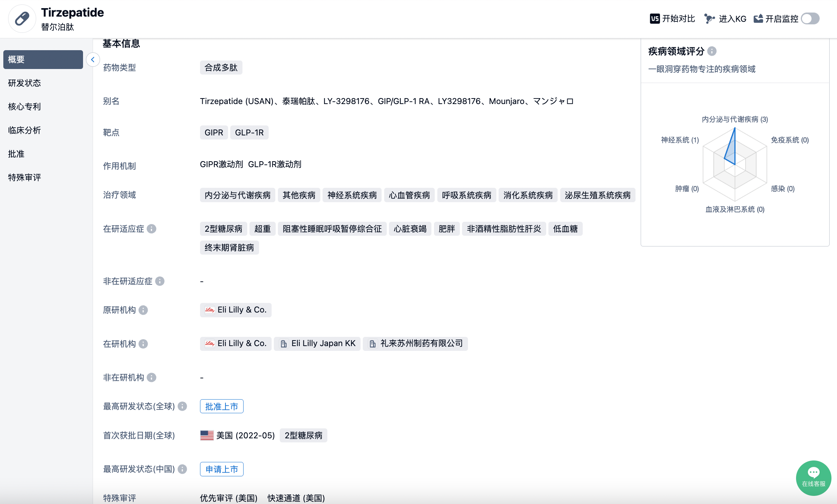Click the 合成多肽 drug type tag
The image size is (837, 504).
click(x=221, y=68)
